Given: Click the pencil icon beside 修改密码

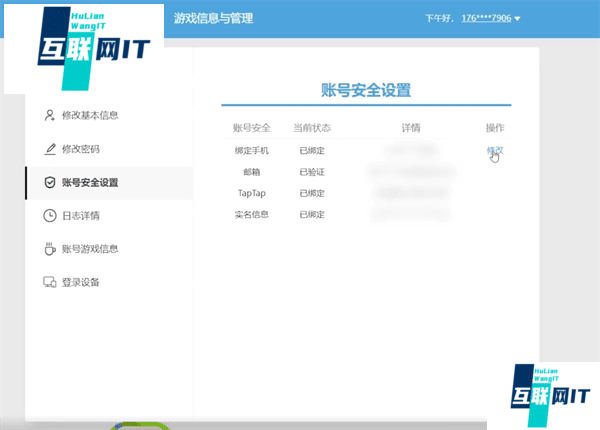Looking at the screenshot, I should click(50, 149).
